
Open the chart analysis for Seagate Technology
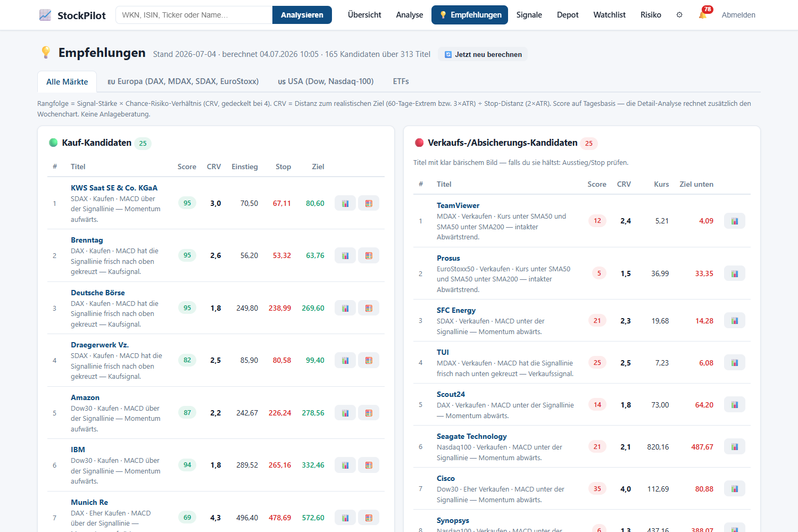tap(735, 447)
